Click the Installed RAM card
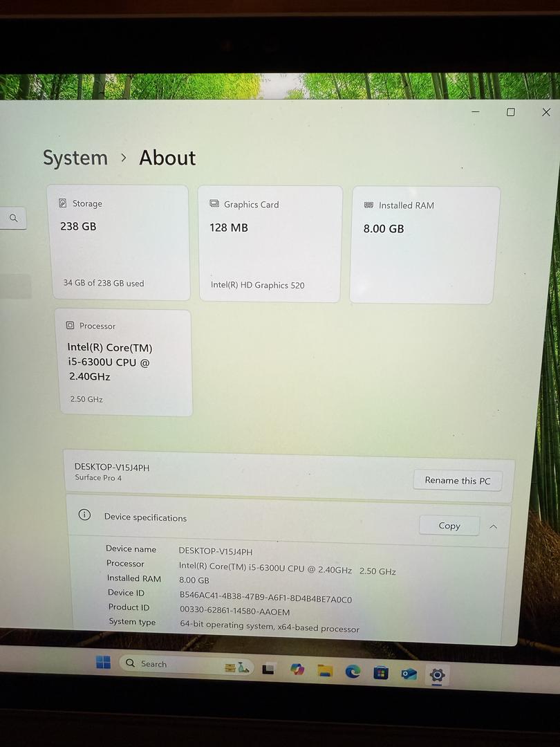This screenshot has width=560, height=747. pyautogui.click(x=424, y=245)
